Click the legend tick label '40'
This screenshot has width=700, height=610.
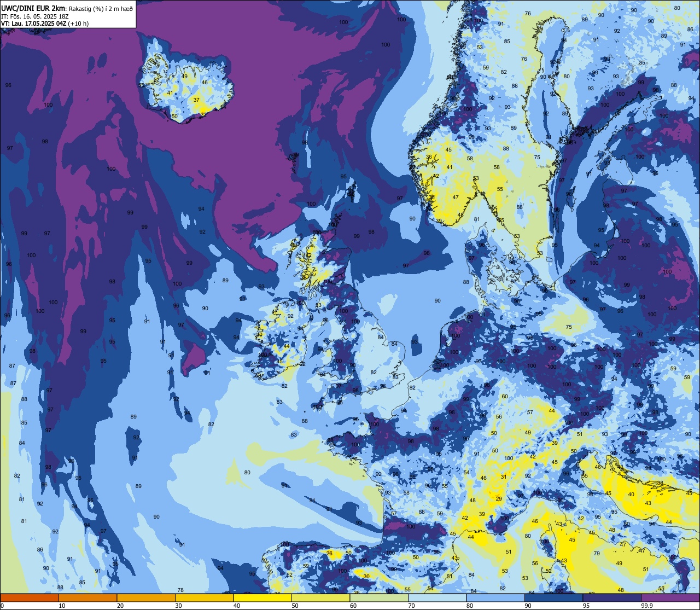(237, 606)
